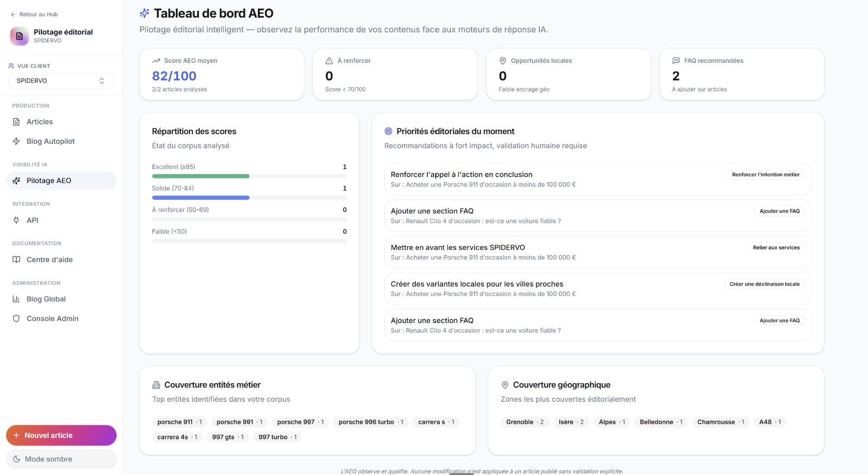
Task: Click the sparkle icon beside Tableau de bord AEO
Action: pos(145,13)
